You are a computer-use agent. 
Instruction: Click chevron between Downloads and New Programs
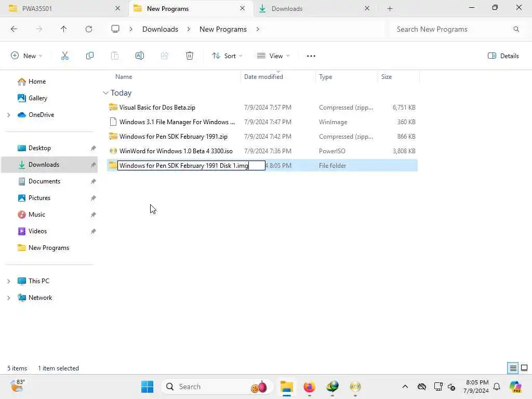[x=189, y=29]
